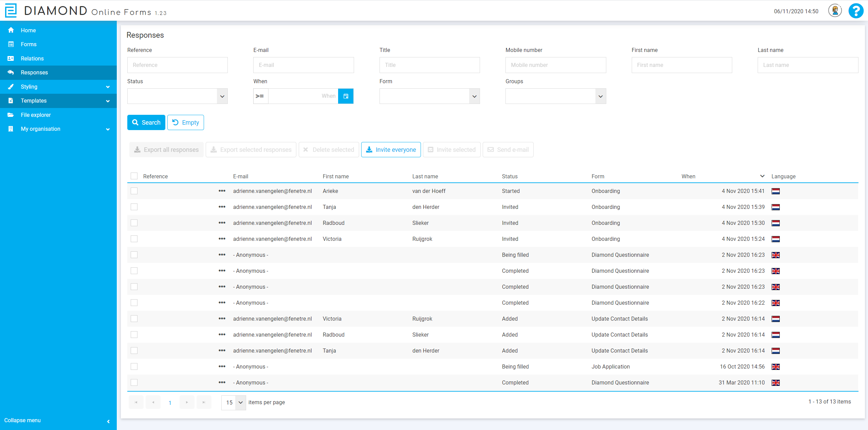Click the When column header to change sorting
Viewport: 868px width, 430px height.
click(688, 176)
